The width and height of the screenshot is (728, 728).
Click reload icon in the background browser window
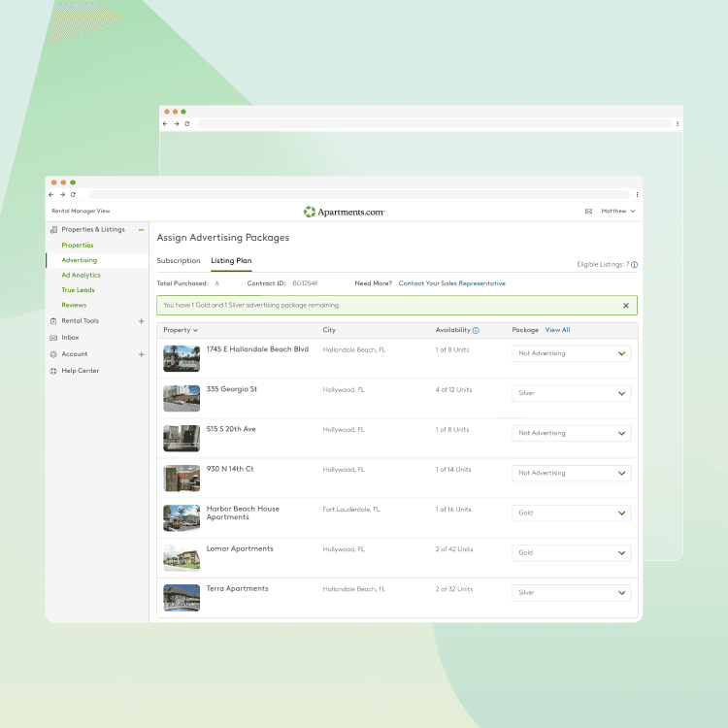tap(187, 124)
